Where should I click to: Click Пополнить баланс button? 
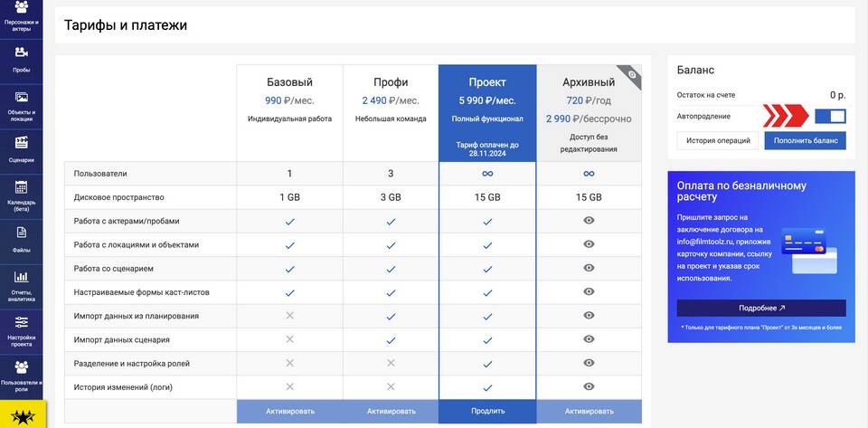tap(805, 140)
